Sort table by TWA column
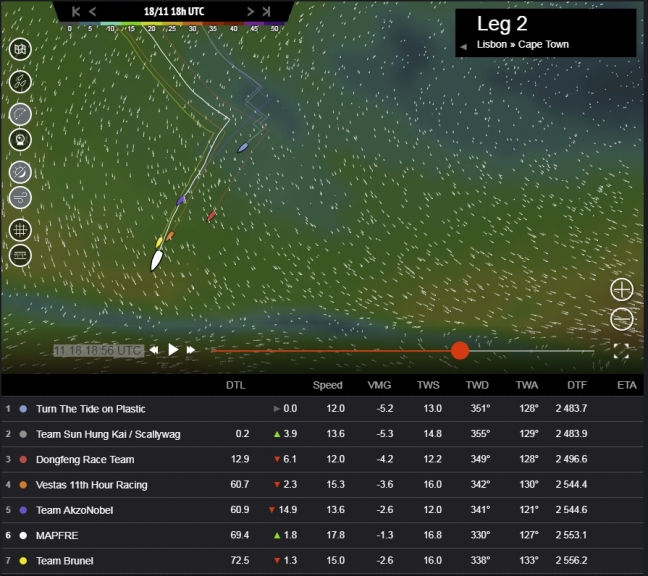The image size is (648, 576). coord(527,385)
